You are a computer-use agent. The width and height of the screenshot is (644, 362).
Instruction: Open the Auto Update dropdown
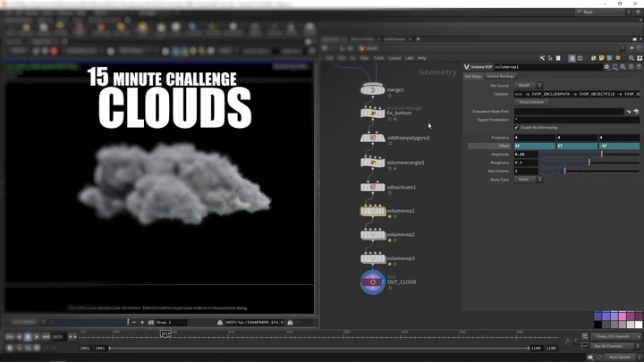click(622, 357)
